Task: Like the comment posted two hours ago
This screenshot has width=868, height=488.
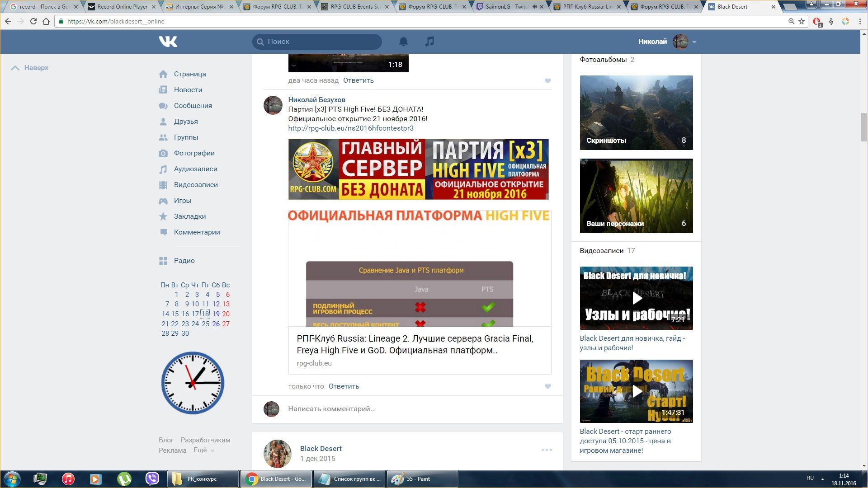Action: pyautogui.click(x=547, y=81)
